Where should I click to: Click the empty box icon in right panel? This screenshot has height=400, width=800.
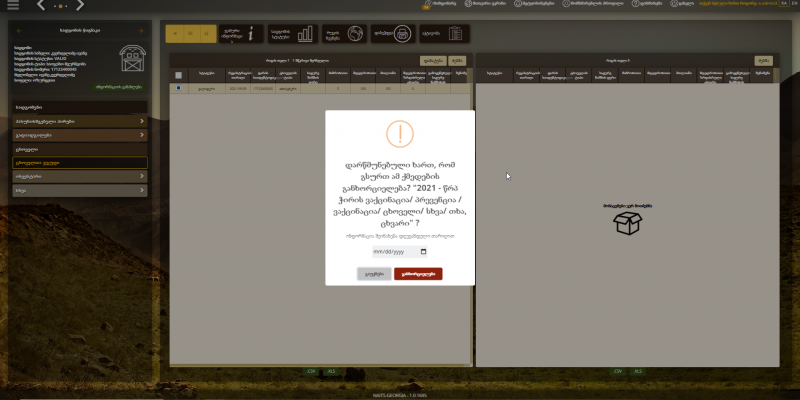click(x=628, y=223)
